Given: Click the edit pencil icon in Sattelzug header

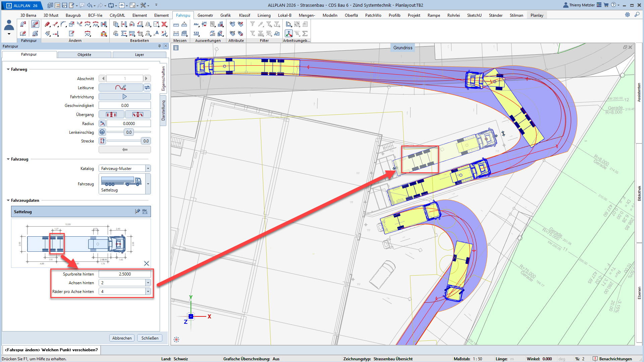Looking at the screenshot, I should [x=137, y=212].
